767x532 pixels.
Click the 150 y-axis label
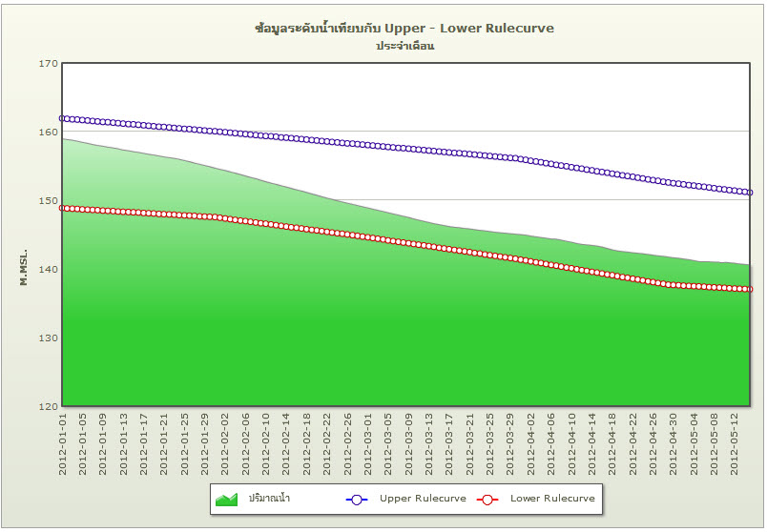[x=49, y=200]
